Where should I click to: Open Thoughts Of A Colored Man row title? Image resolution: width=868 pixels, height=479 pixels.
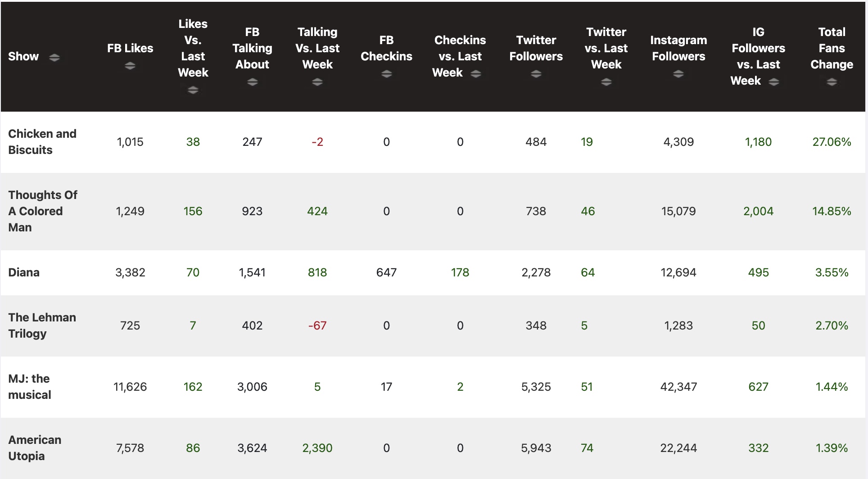click(x=42, y=211)
